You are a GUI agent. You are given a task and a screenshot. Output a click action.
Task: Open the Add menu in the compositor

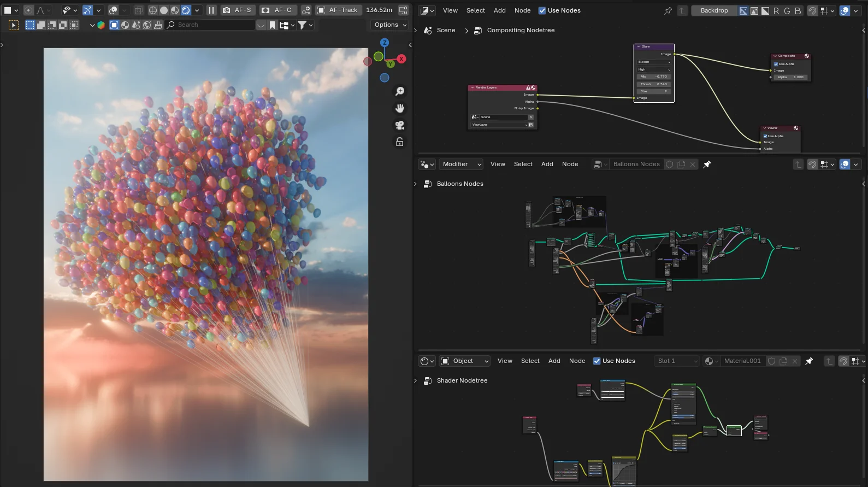click(x=499, y=10)
